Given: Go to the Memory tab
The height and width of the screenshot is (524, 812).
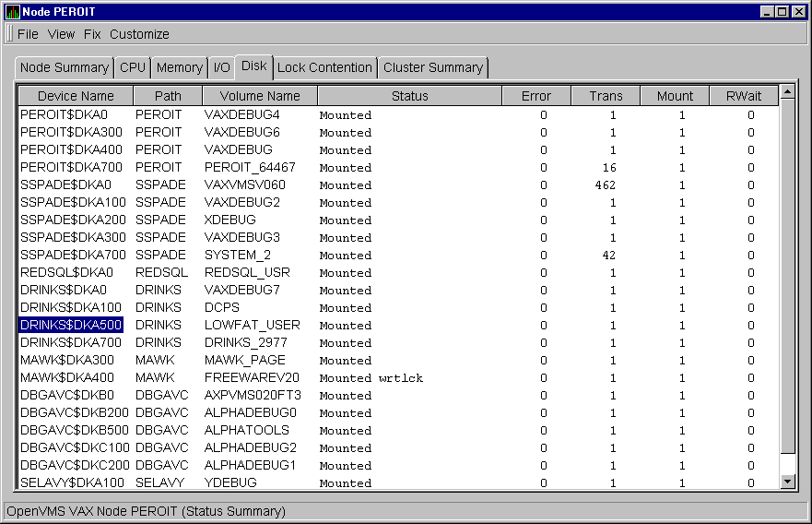Looking at the screenshot, I should point(179,67).
